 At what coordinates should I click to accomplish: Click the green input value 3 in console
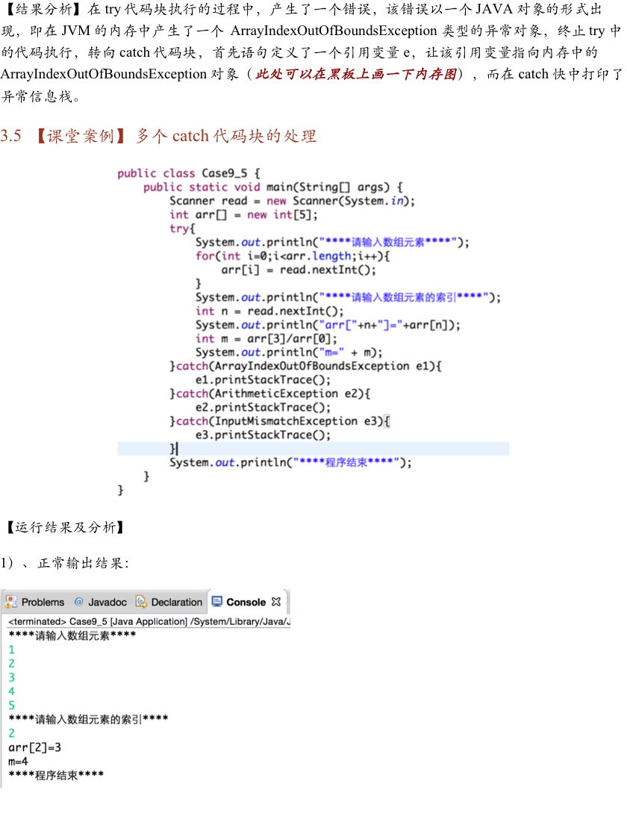click(11, 678)
